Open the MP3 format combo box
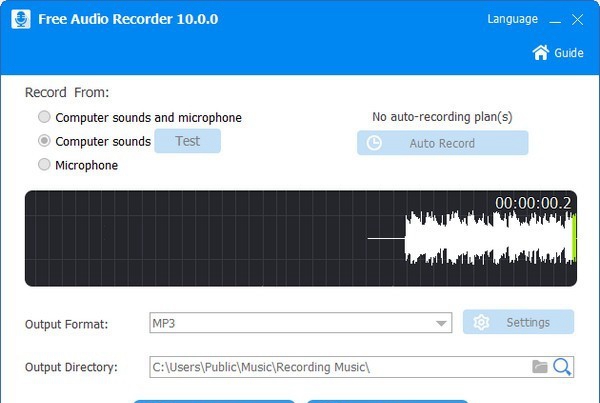This screenshot has width=600, height=403. pyautogui.click(x=301, y=323)
